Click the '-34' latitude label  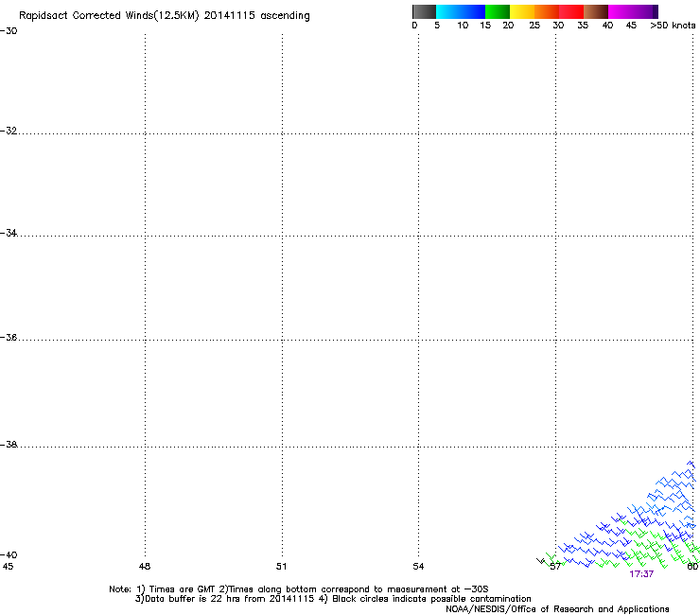(9, 233)
